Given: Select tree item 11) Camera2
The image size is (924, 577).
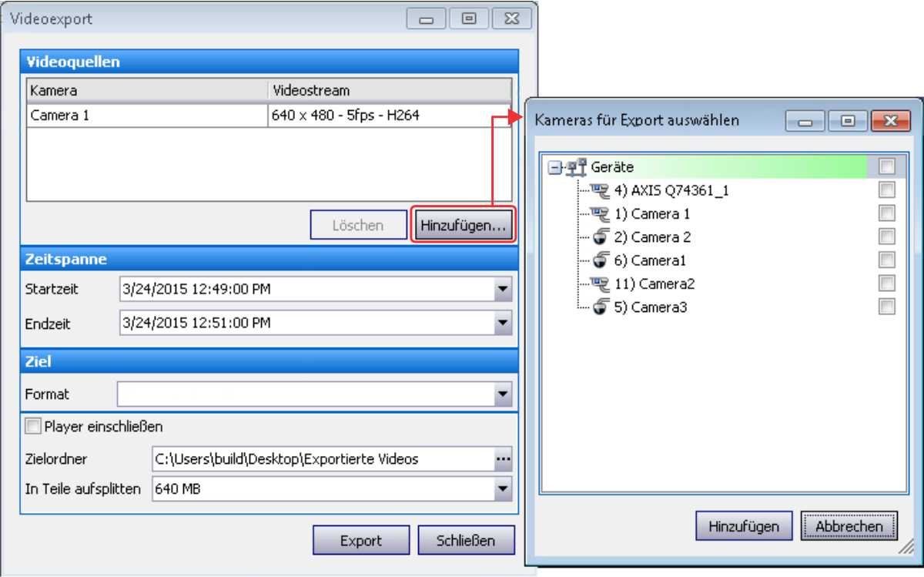Looking at the screenshot, I should tap(654, 283).
